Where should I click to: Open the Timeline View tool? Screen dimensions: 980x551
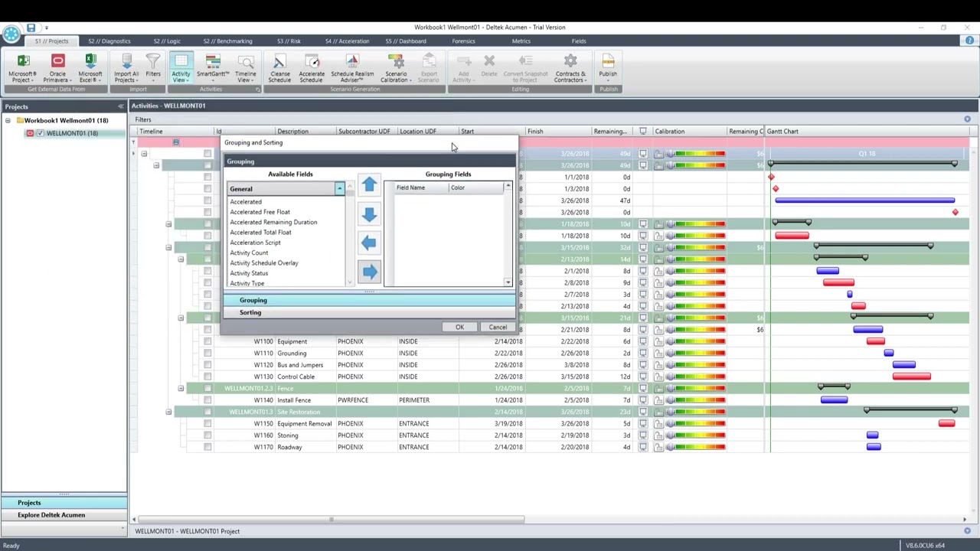click(246, 68)
